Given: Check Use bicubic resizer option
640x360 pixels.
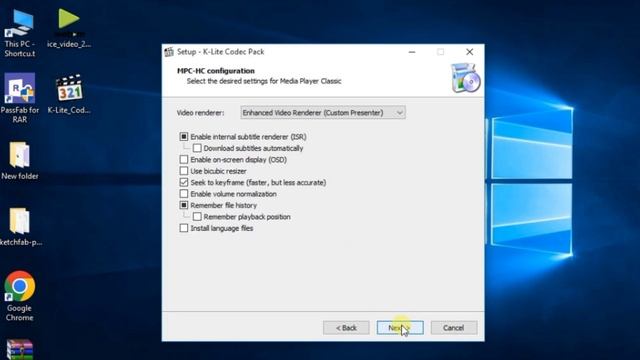Looking at the screenshot, I should click(184, 171).
